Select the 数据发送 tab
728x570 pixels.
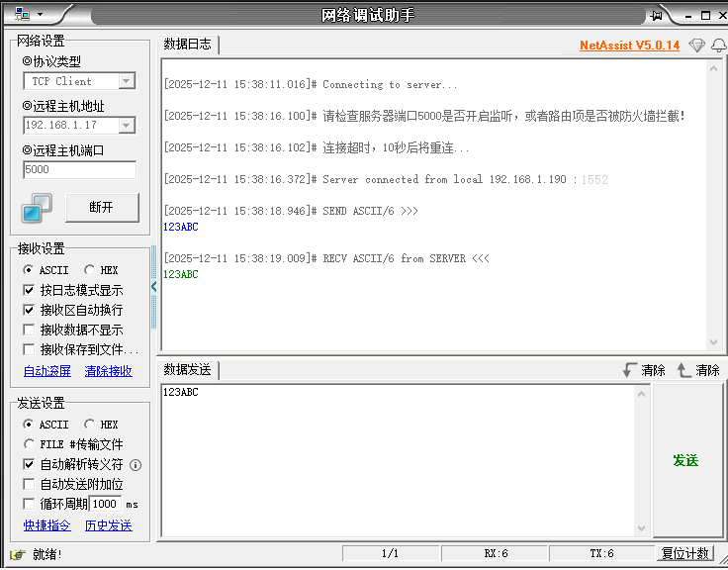coord(188,370)
